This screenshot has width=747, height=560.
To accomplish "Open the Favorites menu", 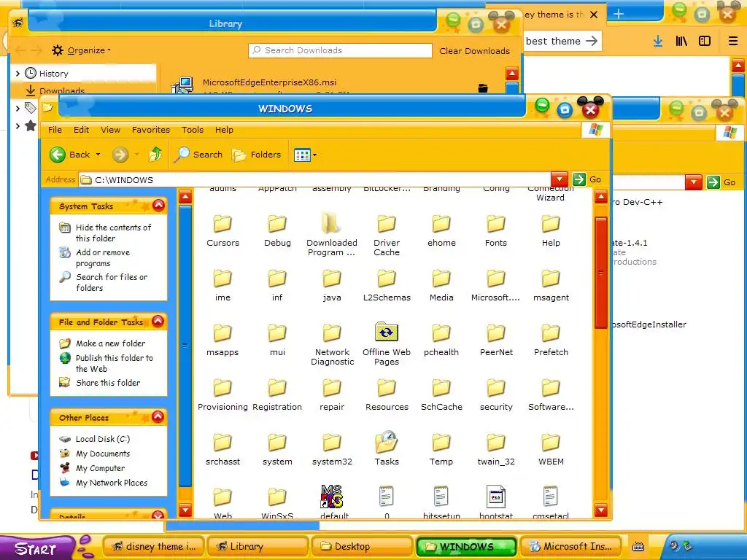I will [150, 130].
